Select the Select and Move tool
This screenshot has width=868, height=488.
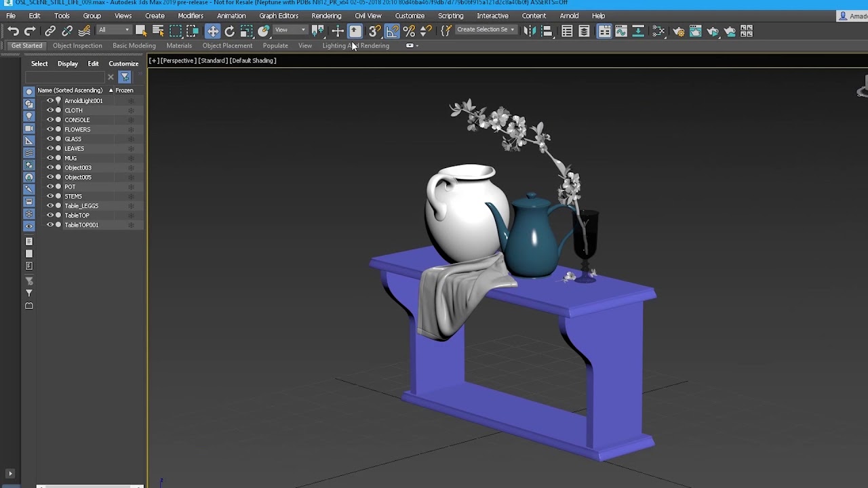(x=213, y=31)
